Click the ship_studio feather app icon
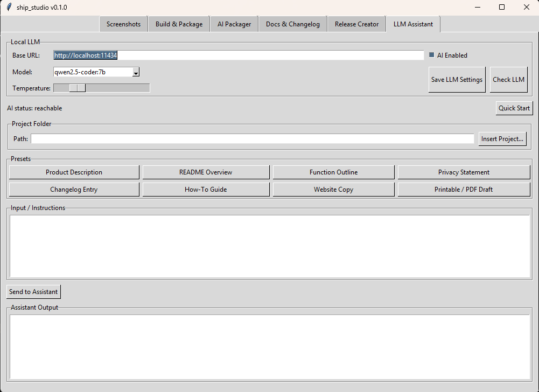Viewport: 539px width, 392px height. point(9,8)
